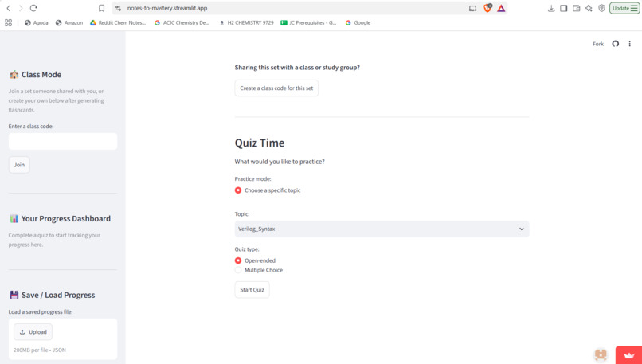This screenshot has height=364, width=642.
Task: Open the JC Prerequisites bookmark
Action: point(308,23)
